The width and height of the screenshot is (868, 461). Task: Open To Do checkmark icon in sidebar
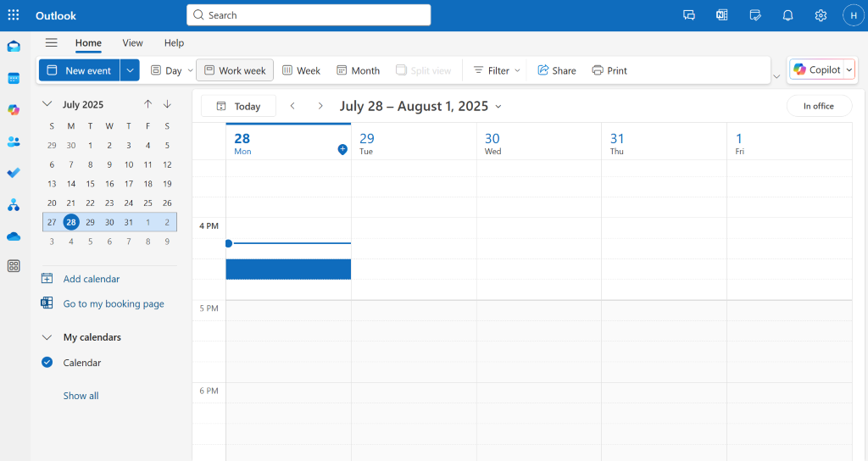14,173
